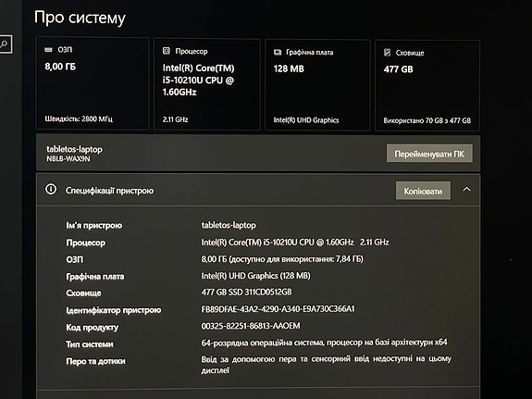Click the search magnifier icon at left edge
532x399 pixels.
click(x=5, y=44)
